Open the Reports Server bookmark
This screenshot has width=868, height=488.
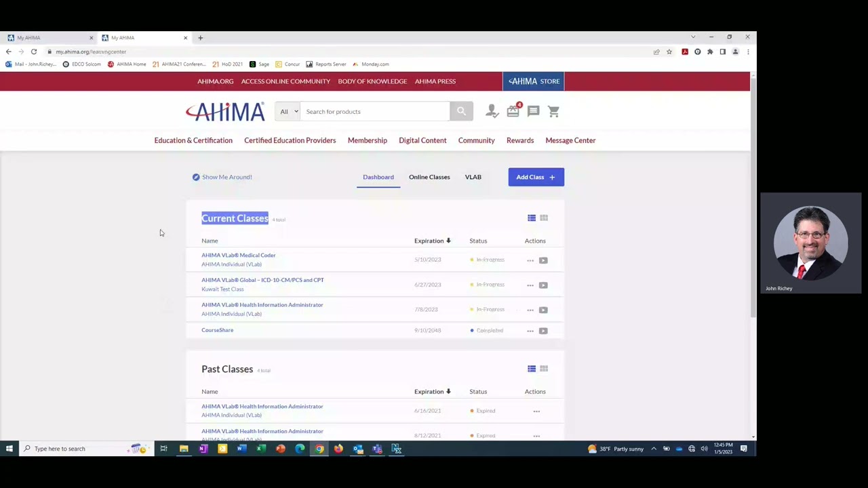click(326, 64)
